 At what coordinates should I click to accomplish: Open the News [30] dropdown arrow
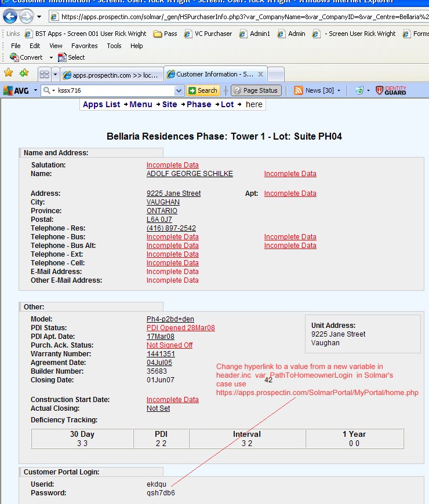tap(339, 90)
